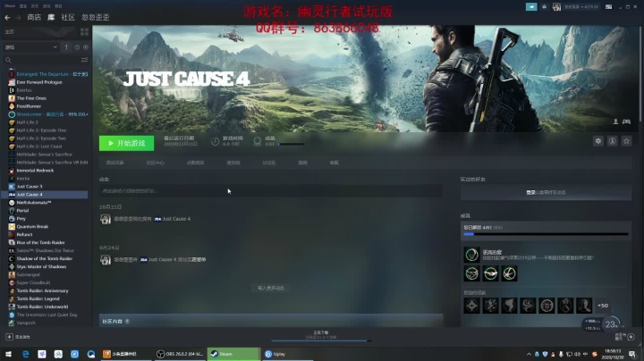The width and height of the screenshot is (644, 361).
Task: Select Immortal Redneck in library
Action: pyautogui.click(x=35, y=171)
